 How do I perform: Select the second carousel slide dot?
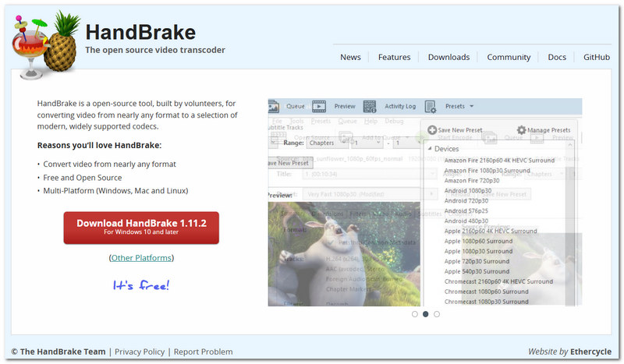(425, 314)
